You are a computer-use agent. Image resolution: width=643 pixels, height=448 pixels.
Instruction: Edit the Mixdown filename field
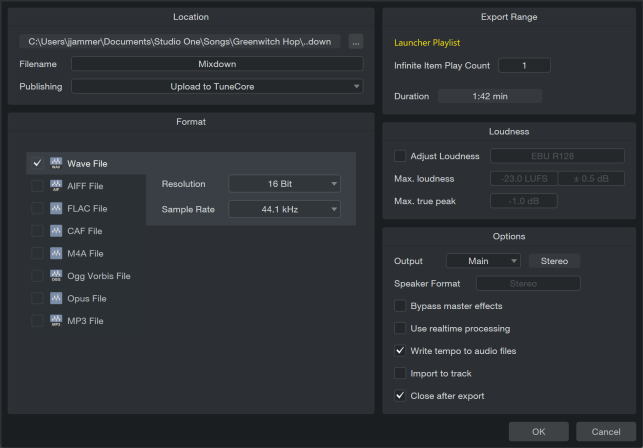pos(216,63)
